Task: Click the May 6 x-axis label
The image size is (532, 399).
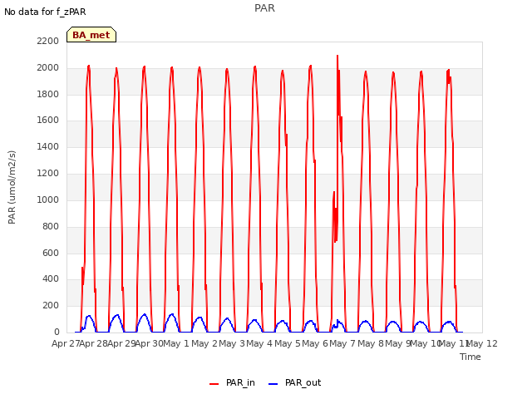Action: [x=315, y=343]
